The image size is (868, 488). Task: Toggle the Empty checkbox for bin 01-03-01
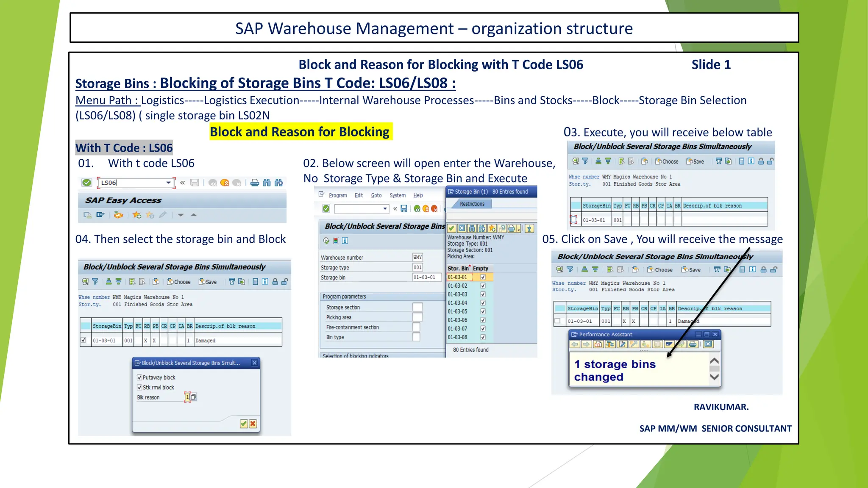pyautogui.click(x=483, y=277)
